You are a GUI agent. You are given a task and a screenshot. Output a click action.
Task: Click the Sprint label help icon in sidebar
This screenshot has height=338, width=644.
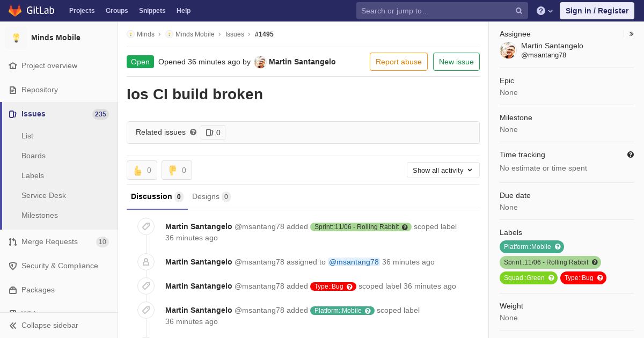click(595, 262)
